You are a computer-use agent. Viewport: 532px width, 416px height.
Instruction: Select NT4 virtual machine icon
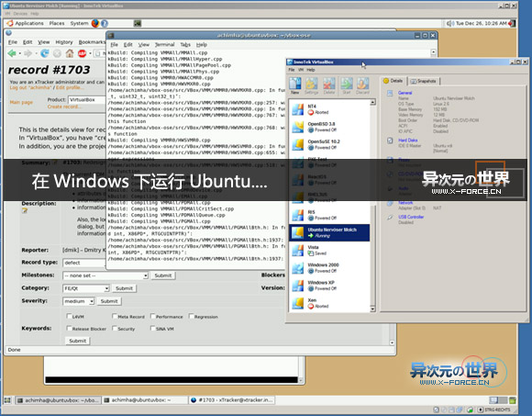tap(297, 109)
